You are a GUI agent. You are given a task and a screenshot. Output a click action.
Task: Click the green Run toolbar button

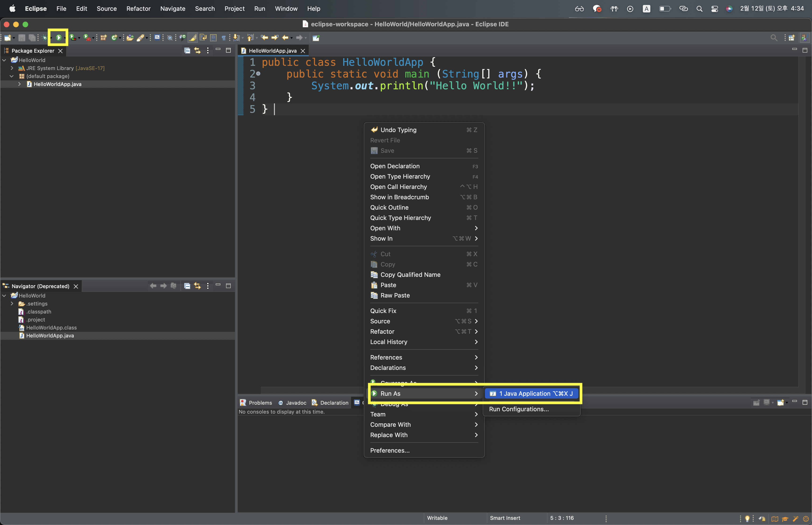point(59,38)
